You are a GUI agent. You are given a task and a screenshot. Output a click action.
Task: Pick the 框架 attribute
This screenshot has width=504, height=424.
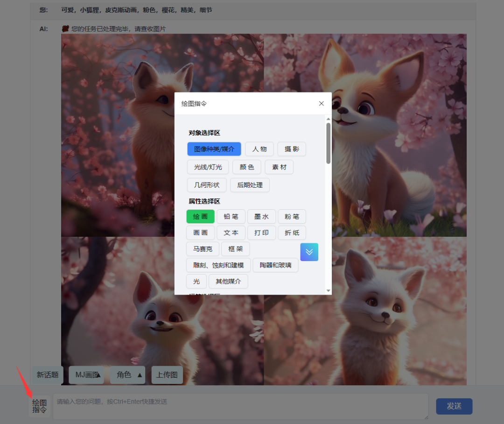click(x=235, y=249)
